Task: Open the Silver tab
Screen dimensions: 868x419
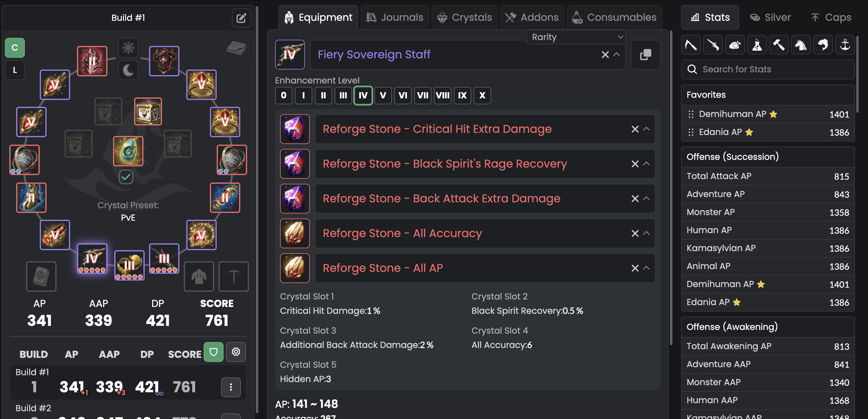Action: (770, 17)
